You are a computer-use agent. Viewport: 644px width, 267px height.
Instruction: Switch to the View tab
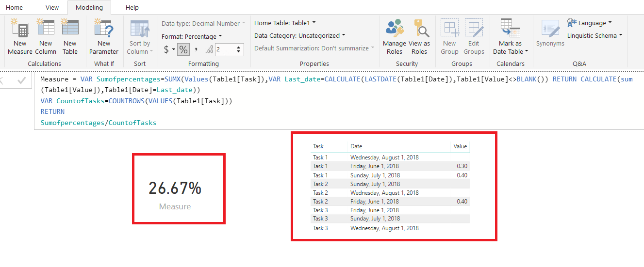[x=52, y=7]
